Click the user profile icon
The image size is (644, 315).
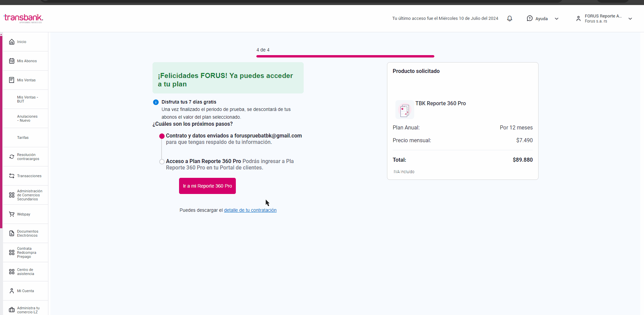[x=578, y=18]
